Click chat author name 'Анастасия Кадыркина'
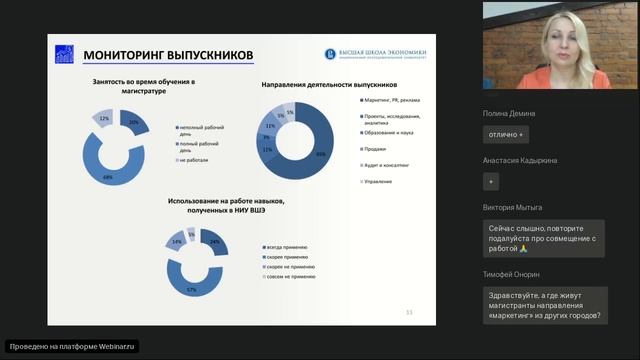 [x=520, y=160]
